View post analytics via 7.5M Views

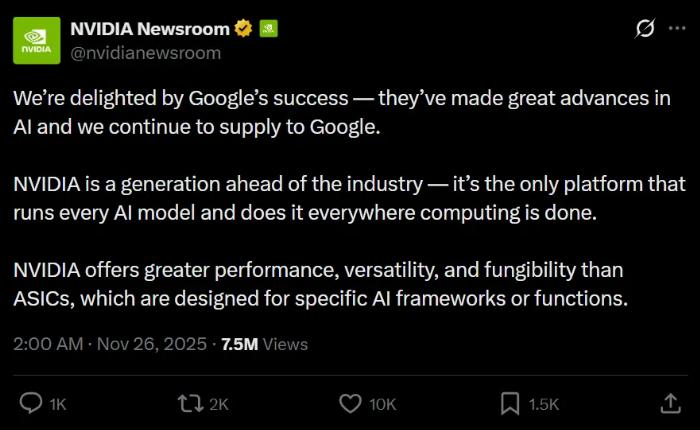tap(264, 344)
